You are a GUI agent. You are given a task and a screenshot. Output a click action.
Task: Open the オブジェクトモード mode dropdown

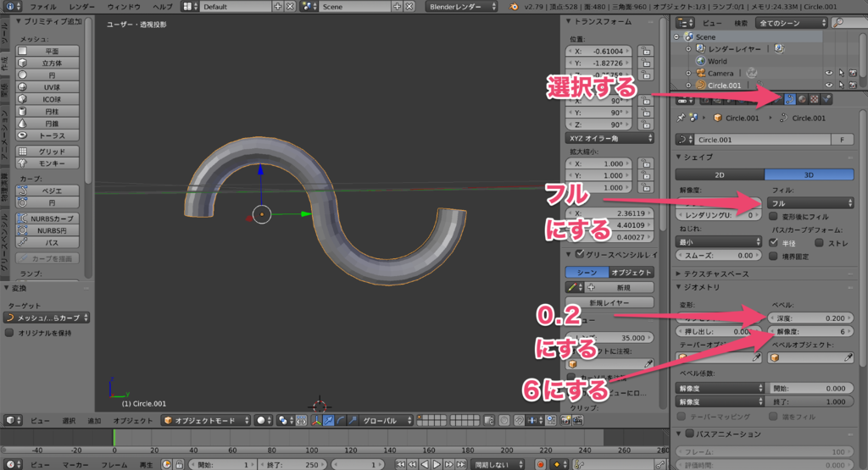(x=206, y=421)
